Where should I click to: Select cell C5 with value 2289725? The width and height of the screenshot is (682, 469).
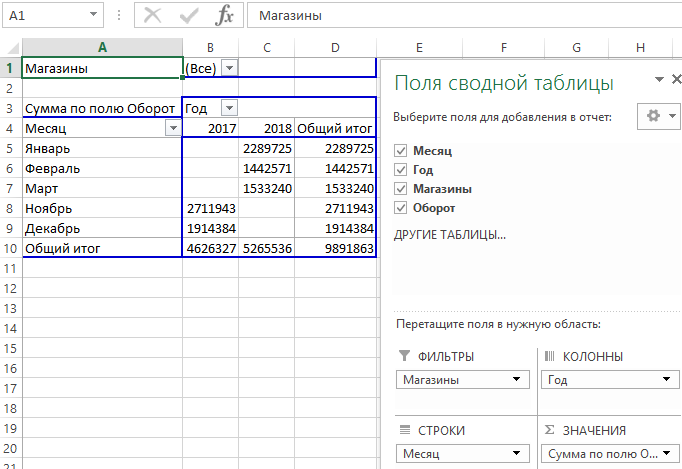(267, 148)
